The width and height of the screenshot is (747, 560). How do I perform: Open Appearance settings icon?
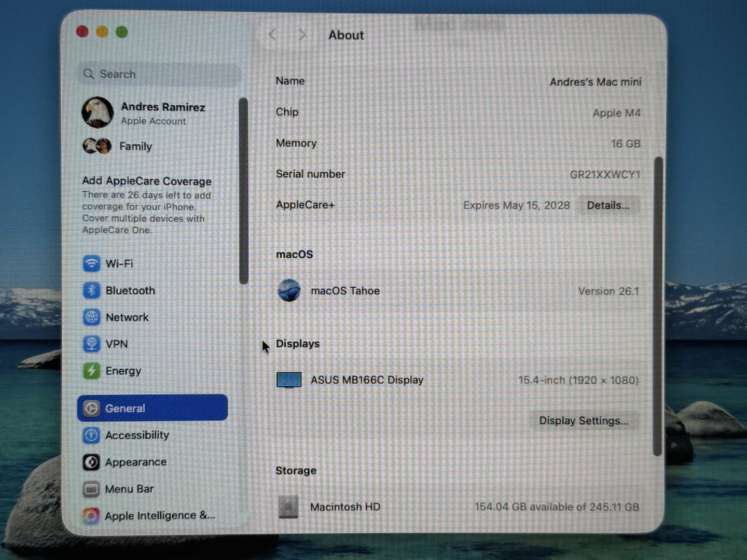tap(91, 462)
